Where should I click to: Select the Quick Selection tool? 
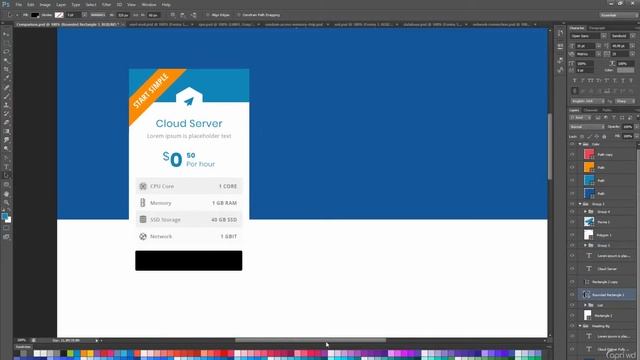pos(6,61)
